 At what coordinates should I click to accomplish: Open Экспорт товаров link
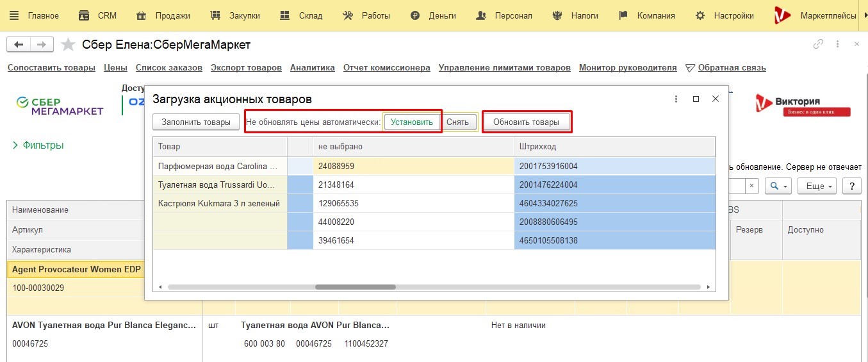coord(246,67)
